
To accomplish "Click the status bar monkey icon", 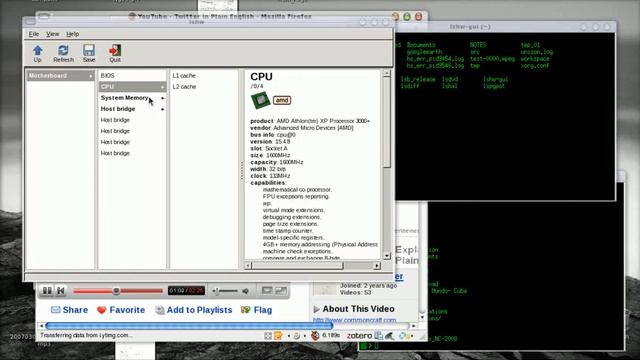I will click(315, 336).
